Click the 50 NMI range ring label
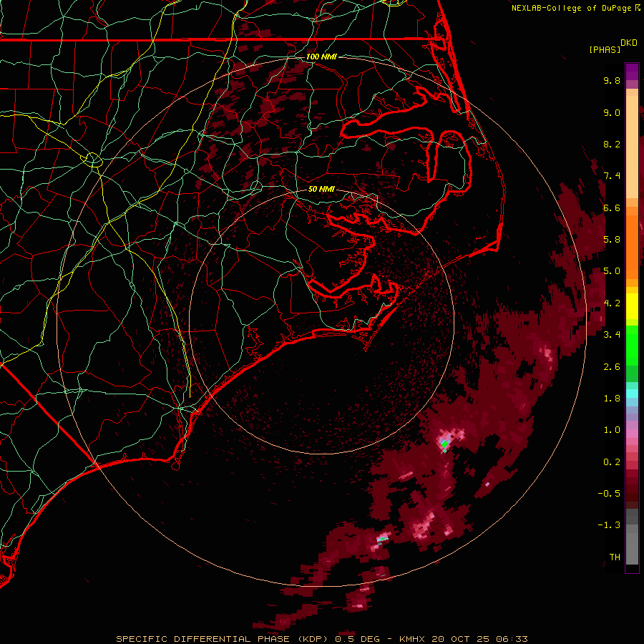Viewport: 644px width, 644px height. click(321, 189)
